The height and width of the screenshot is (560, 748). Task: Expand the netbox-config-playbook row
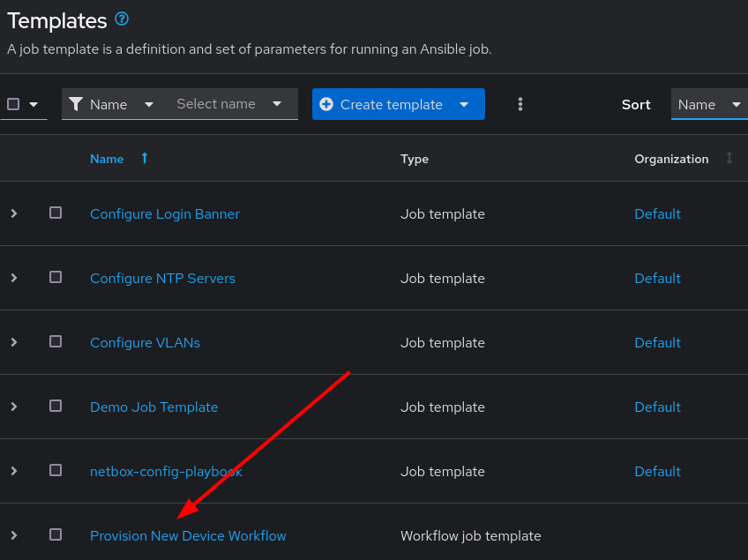click(x=14, y=471)
